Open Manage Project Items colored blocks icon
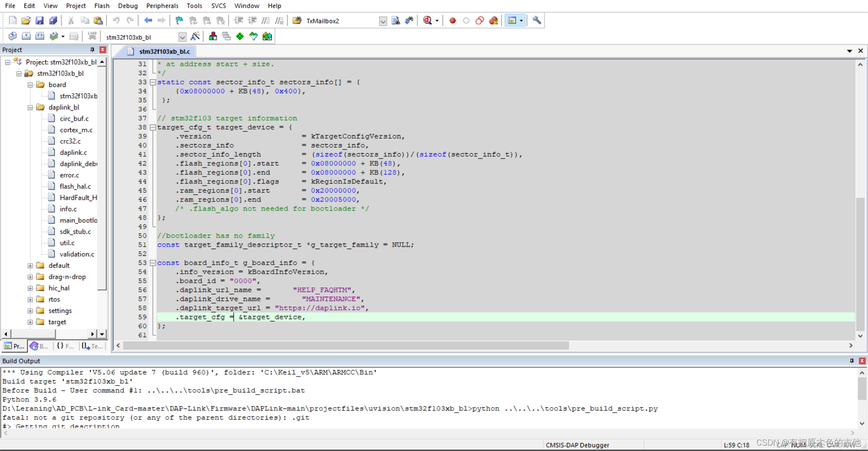Viewport: 868px width, 451px height. tap(213, 36)
